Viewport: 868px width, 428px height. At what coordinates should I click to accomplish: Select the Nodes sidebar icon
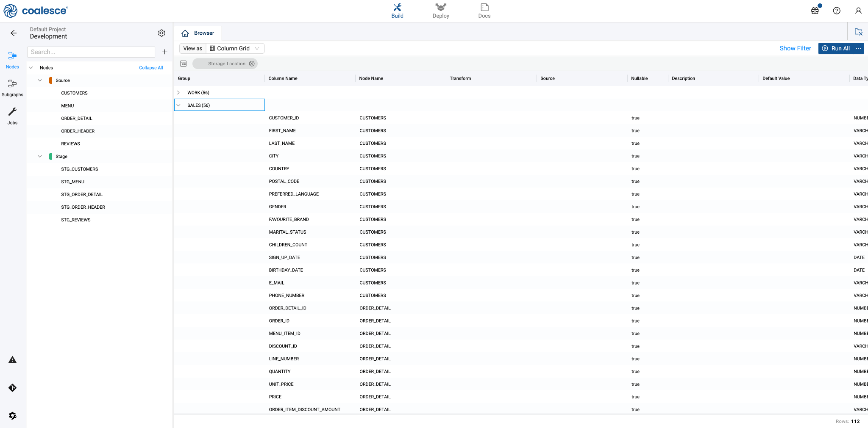12,60
